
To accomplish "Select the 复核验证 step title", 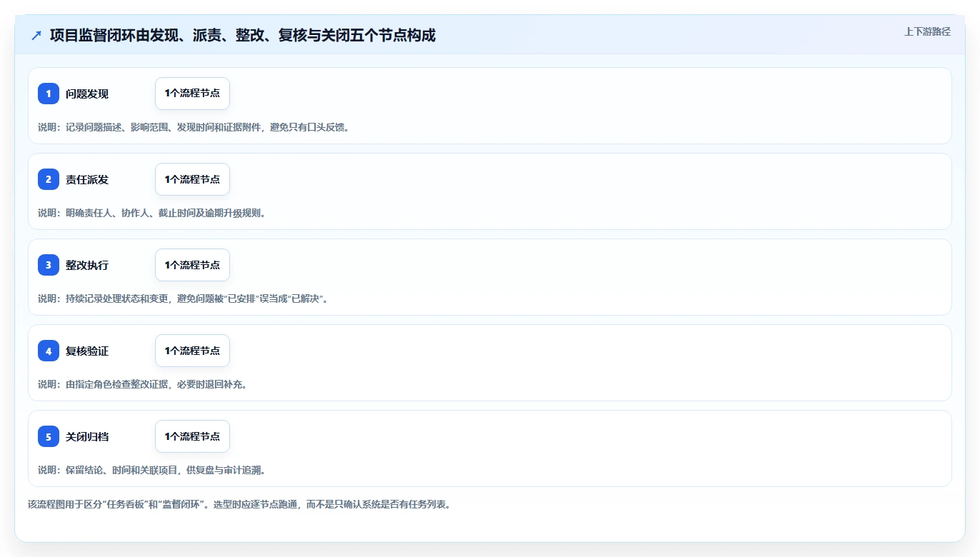I will (x=87, y=351).
